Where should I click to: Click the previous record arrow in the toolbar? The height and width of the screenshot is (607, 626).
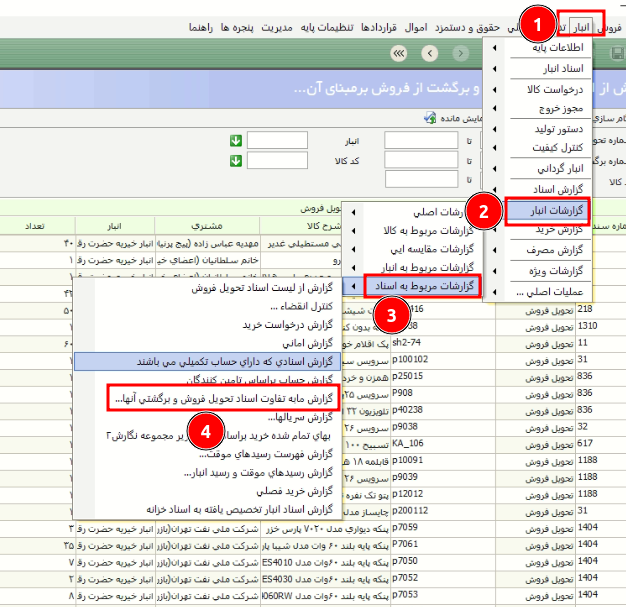pos(430,53)
